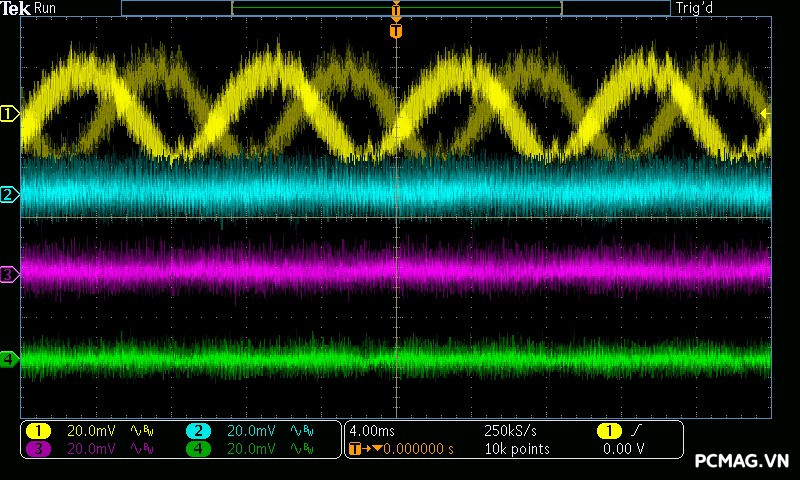Select the channel 2 cyan badge in readout
The height and width of the screenshot is (480, 800).
click(198, 431)
